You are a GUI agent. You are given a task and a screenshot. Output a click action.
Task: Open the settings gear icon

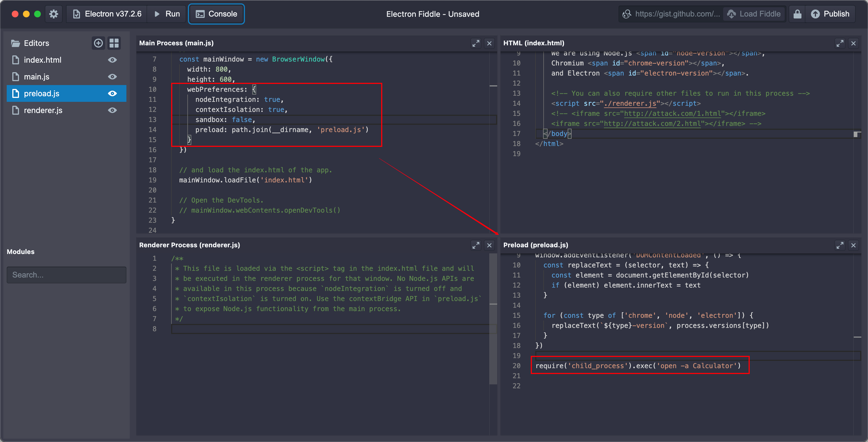(x=54, y=14)
